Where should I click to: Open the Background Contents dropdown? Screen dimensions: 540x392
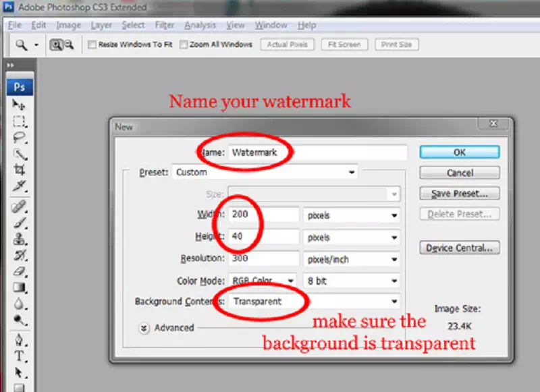coord(314,302)
